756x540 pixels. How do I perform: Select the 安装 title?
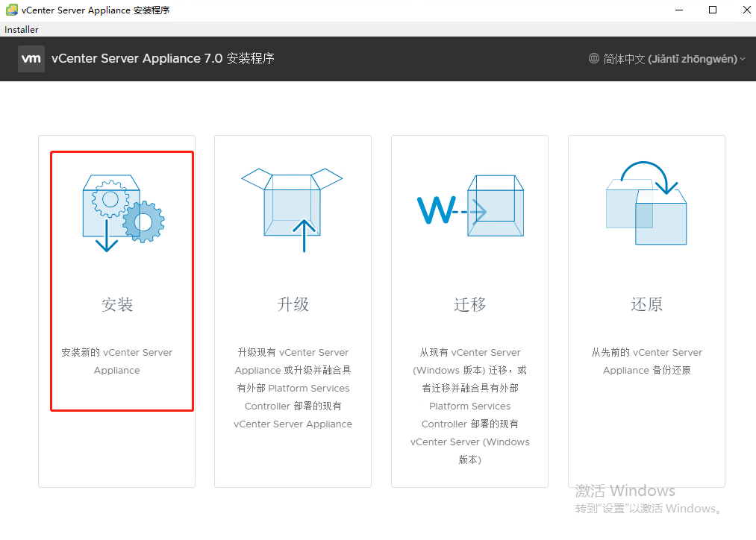(x=117, y=304)
